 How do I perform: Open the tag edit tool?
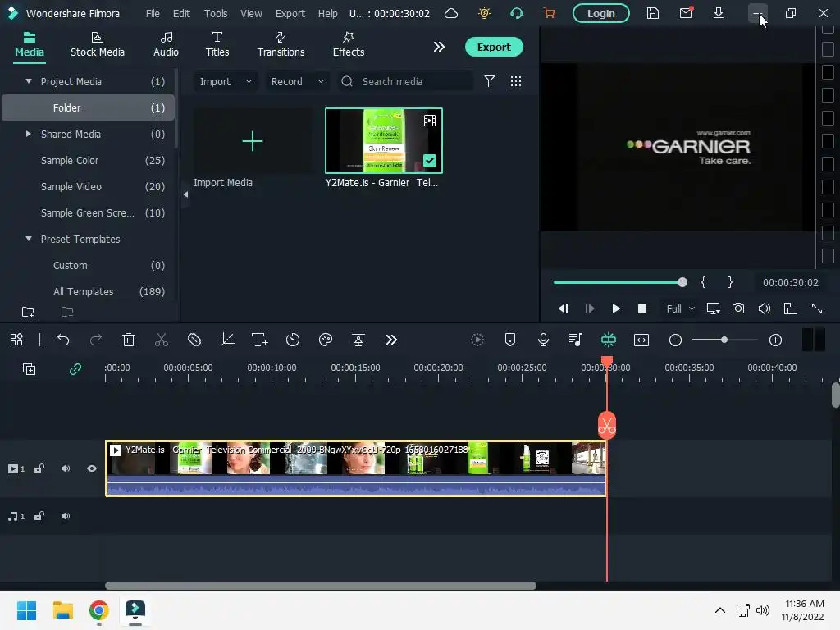click(x=194, y=340)
